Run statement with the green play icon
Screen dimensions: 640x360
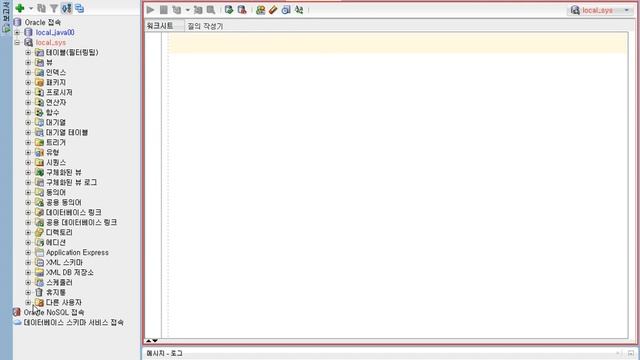click(x=151, y=10)
